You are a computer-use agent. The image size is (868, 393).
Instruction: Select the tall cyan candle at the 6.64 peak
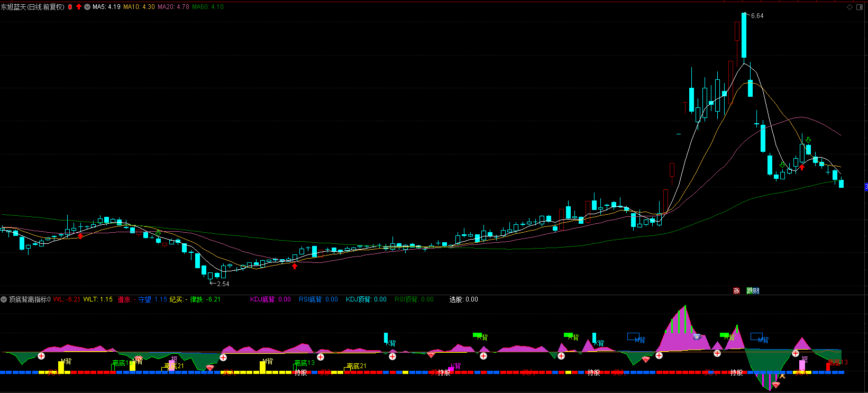tap(744, 35)
